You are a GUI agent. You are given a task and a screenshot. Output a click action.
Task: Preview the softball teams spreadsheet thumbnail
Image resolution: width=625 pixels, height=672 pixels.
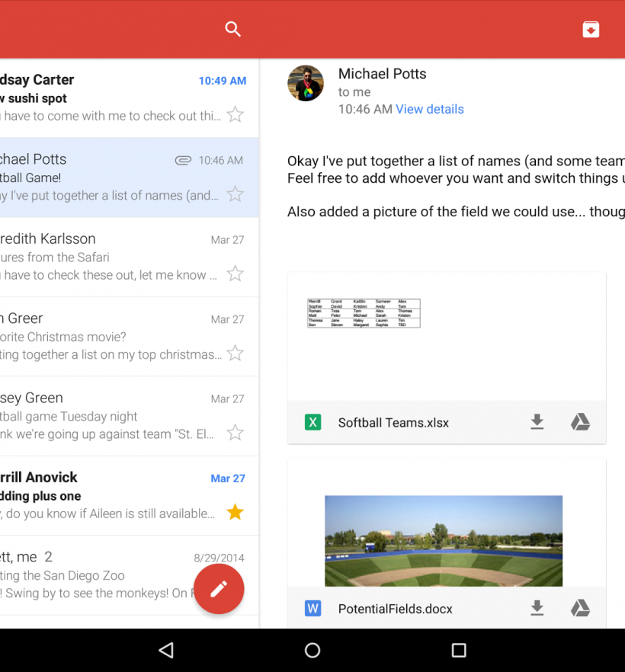coord(364,313)
